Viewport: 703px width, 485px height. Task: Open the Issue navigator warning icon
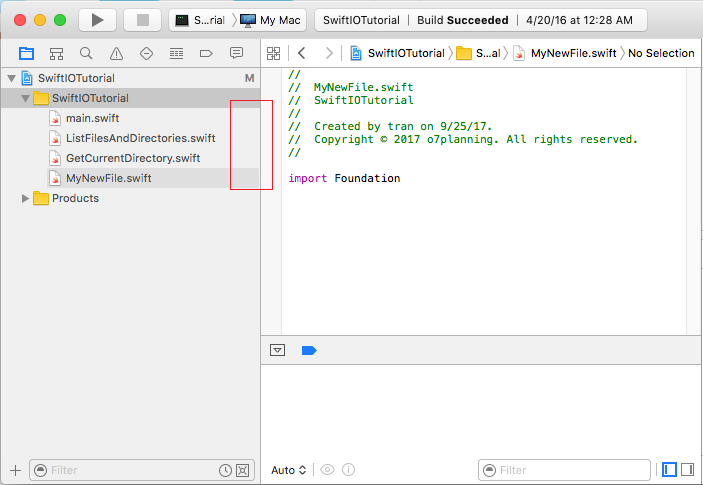point(116,53)
